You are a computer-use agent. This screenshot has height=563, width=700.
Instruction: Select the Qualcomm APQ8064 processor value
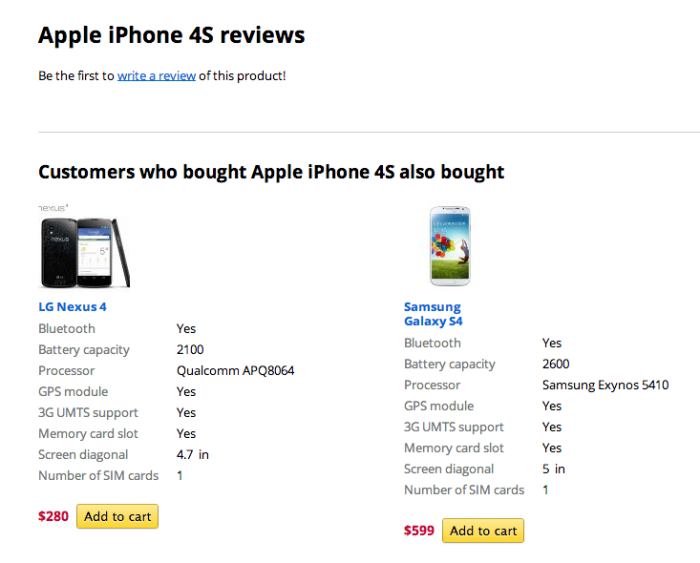coord(235,371)
